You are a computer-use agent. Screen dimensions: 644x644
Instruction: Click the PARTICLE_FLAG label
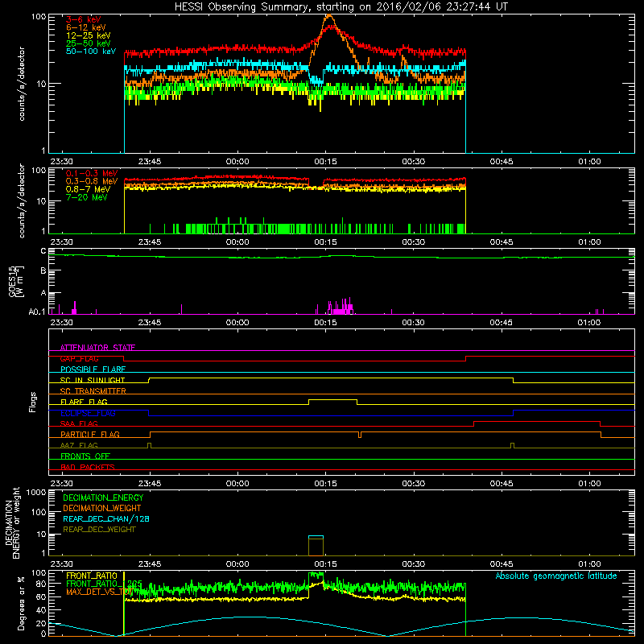point(90,434)
